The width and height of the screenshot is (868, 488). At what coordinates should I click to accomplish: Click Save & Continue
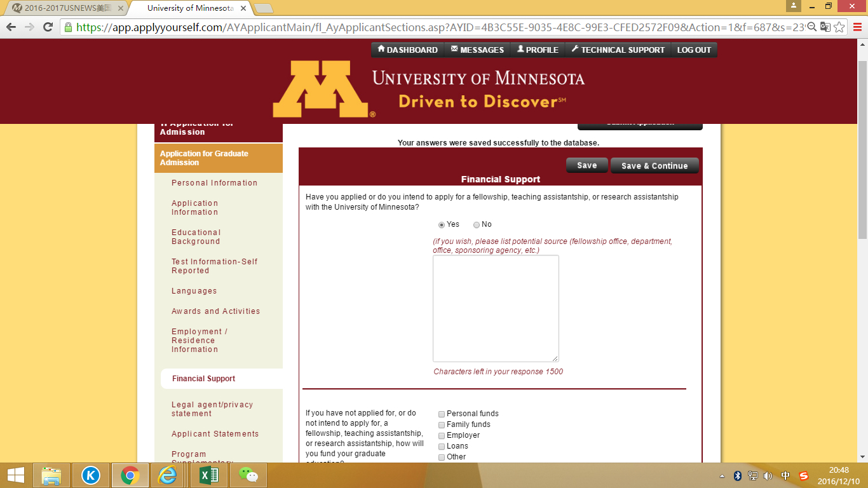(x=654, y=166)
